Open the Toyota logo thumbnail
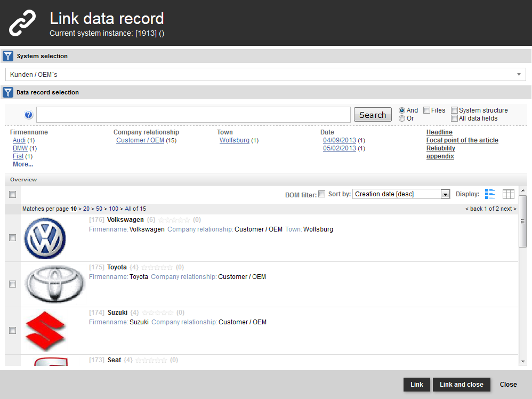Viewport: 532px width, 399px height. point(54,284)
